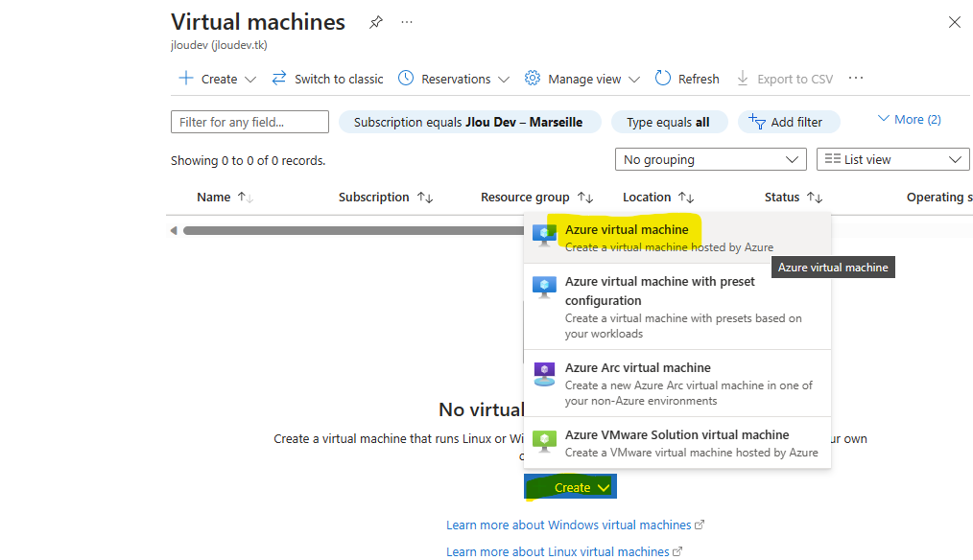Click the purple Azure Arc VM icon
The height and width of the screenshot is (560, 973).
click(544, 374)
